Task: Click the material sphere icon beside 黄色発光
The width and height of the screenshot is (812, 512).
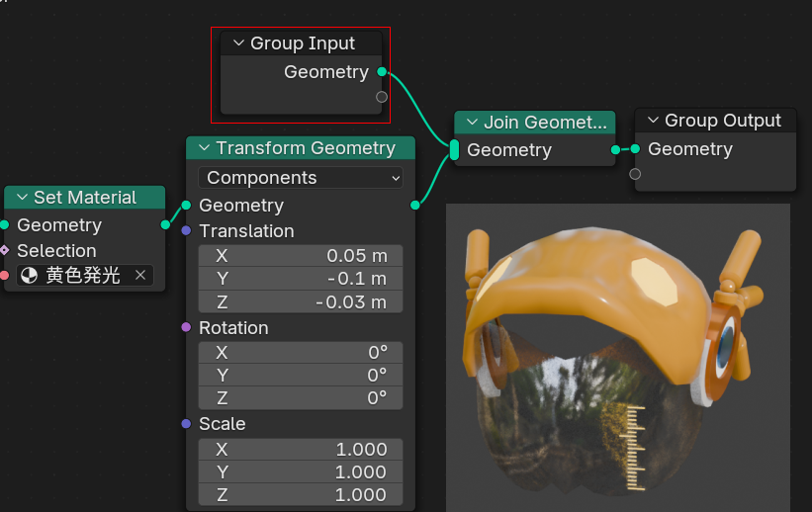Action: [x=29, y=276]
